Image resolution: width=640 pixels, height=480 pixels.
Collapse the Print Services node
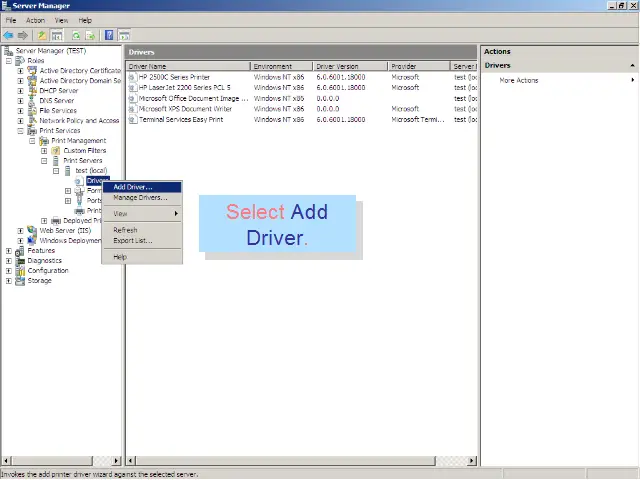point(20,131)
